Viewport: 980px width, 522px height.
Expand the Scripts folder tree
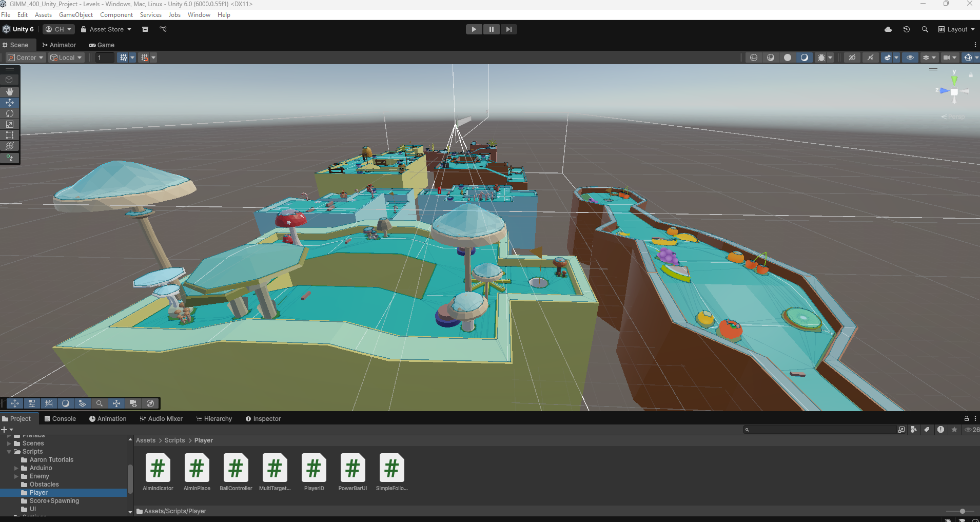click(9, 451)
